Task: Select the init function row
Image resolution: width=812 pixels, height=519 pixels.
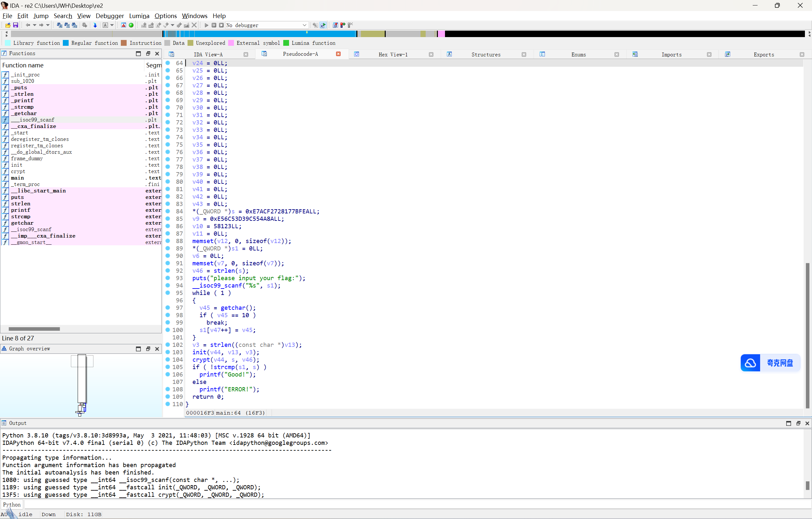Action: 81,165
